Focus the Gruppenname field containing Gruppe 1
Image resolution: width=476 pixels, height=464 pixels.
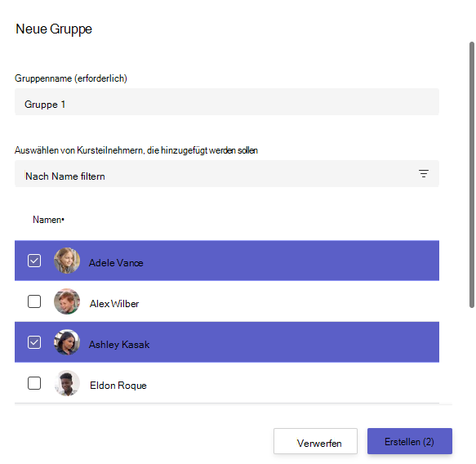(x=227, y=102)
